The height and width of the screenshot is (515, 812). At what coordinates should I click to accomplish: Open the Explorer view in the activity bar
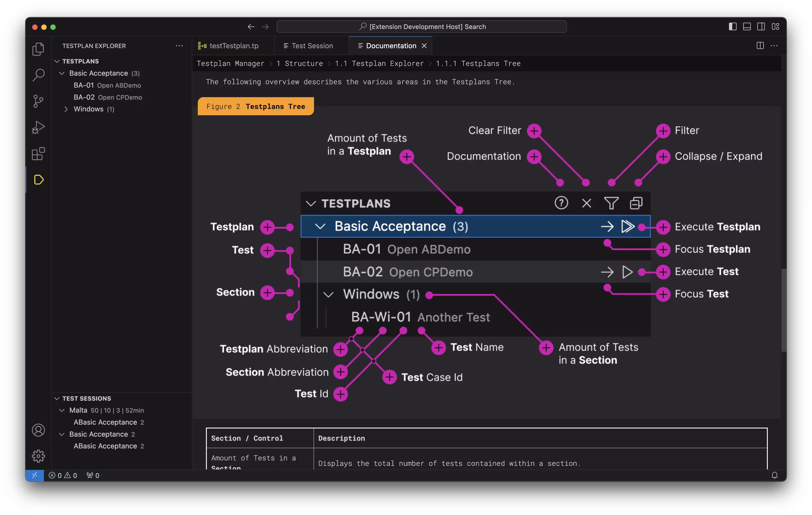coord(38,49)
